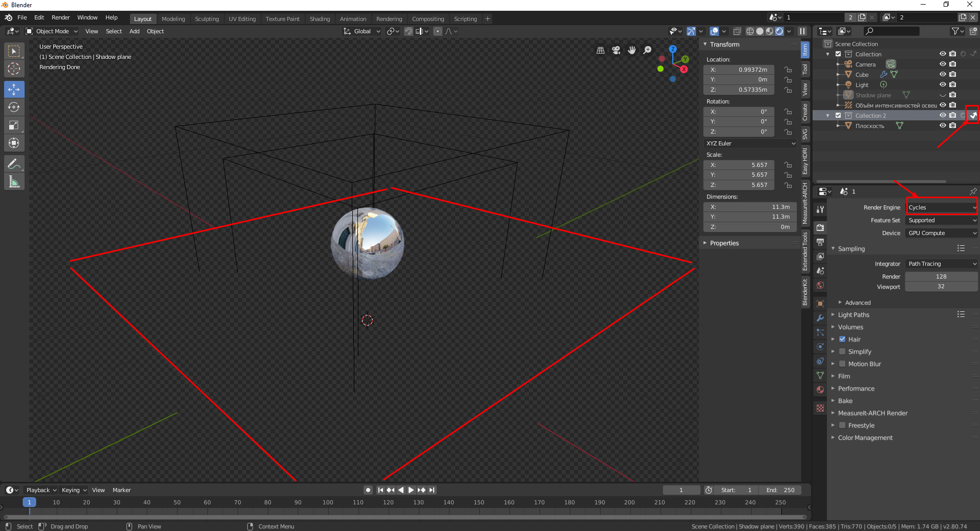This screenshot has height=531, width=980.
Task: Activate the Annotate pencil tool
Action: tap(14, 164)
